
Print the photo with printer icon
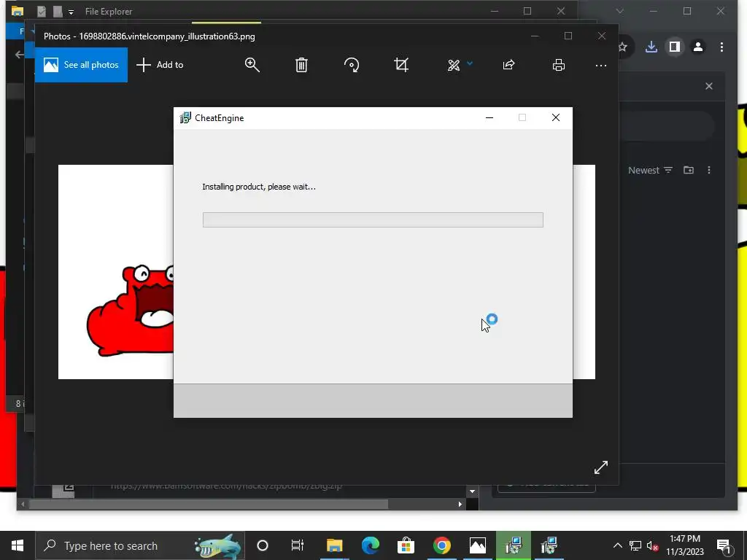tap(559, 65)
